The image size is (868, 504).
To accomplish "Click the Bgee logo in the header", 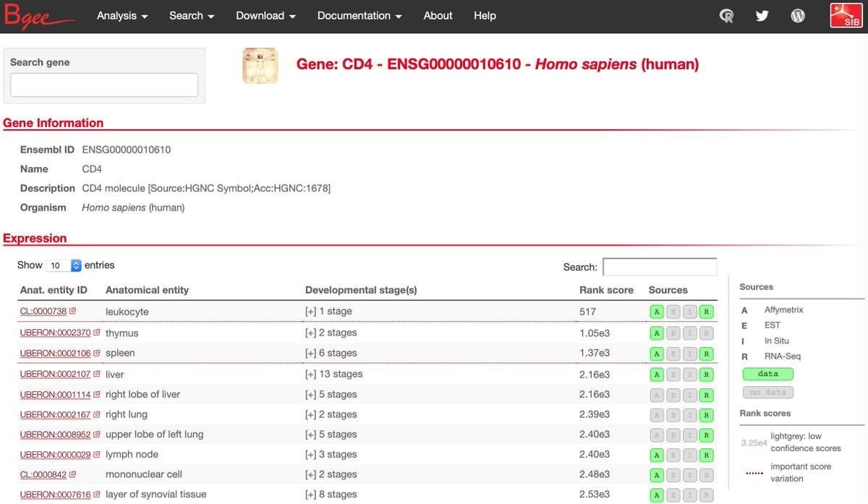I will [39, 17].
